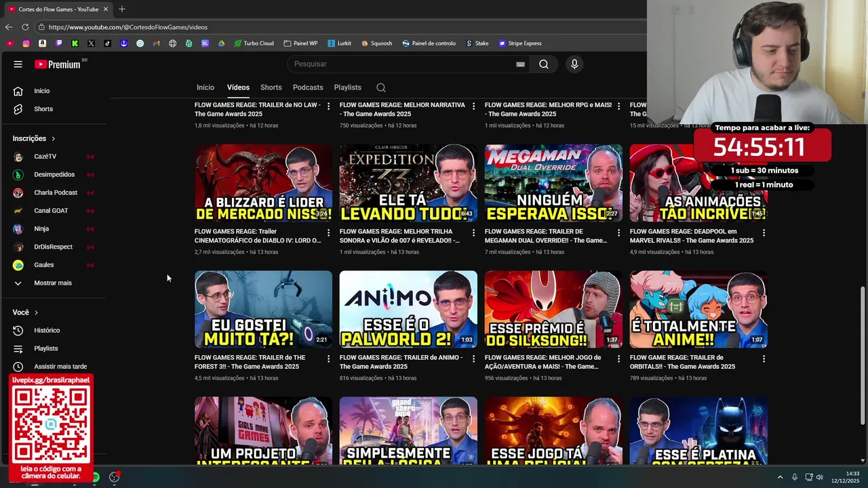Screen dimensions: 868x488
Task: Open the YouTube hamburger guide menu
Action: (18, 64)
